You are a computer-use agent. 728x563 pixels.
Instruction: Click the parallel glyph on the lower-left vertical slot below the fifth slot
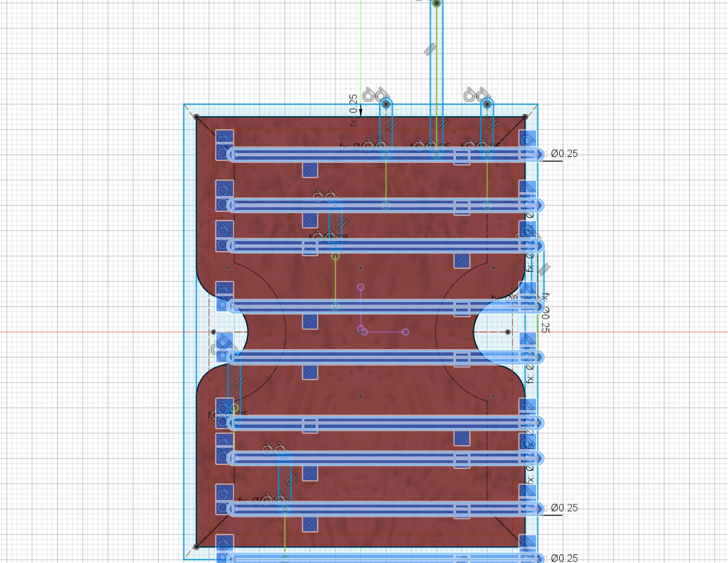(x=240, y=382)
